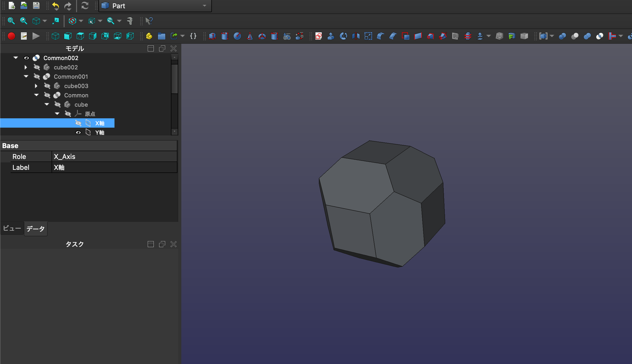This screenshot has width=632, height=364.
Task: Click the Mirror tool icon
Action: point(356,36)
